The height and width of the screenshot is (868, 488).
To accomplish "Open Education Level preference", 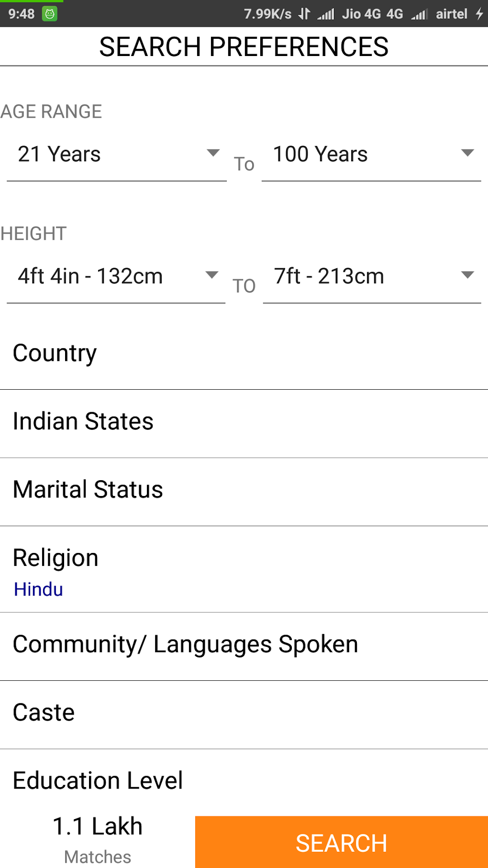I will [x=244, y=781].
